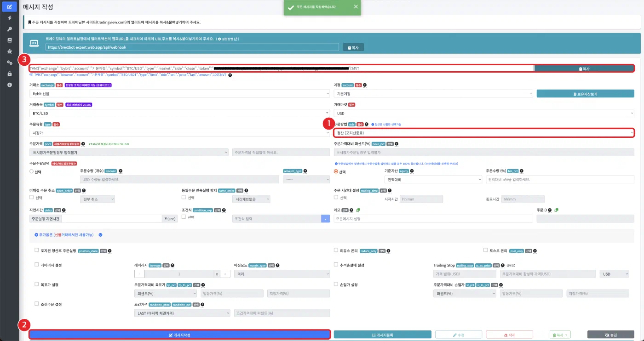Open the 거래소 Bybit 선물 dropdown
Image resolution: width=644 pixels, height=341 pixels.
coord(179,94)
